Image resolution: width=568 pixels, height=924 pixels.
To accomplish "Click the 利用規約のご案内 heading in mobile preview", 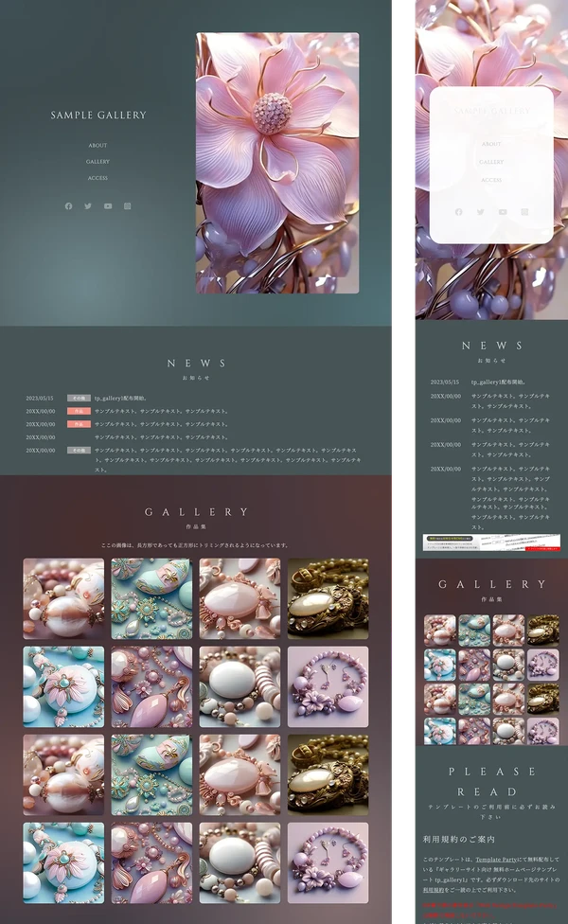I will coord(458,839).
